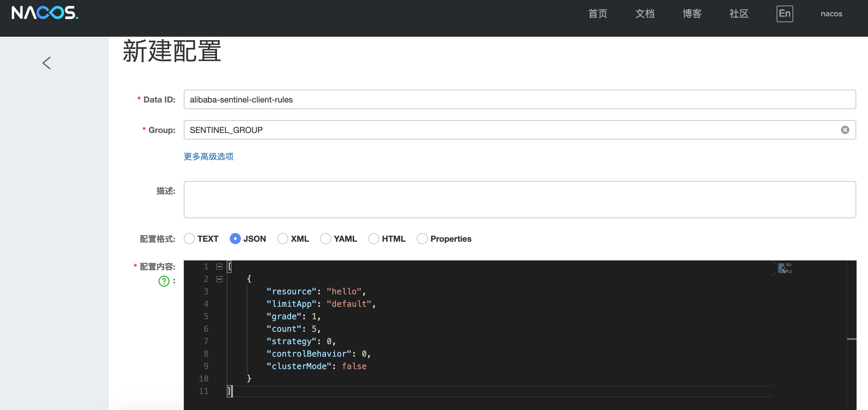Click the Nacos logo

45,13
